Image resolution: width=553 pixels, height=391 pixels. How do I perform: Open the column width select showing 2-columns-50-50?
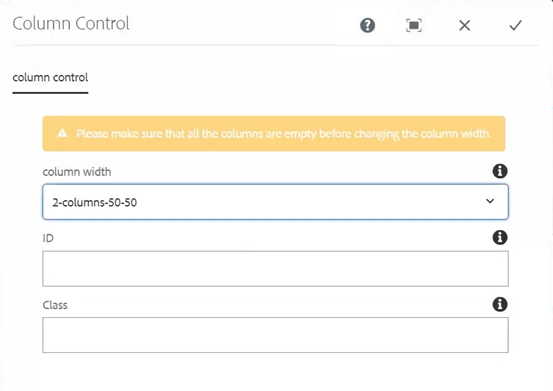click(275, 202)
